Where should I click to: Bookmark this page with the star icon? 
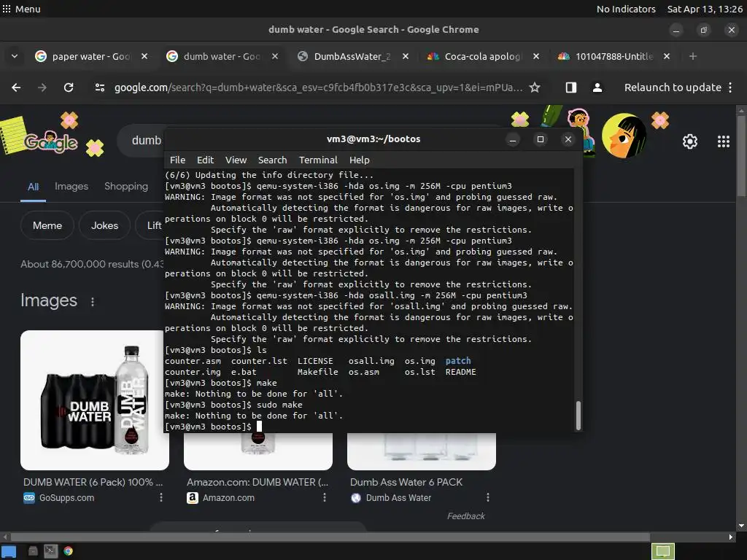pos(535,87)
